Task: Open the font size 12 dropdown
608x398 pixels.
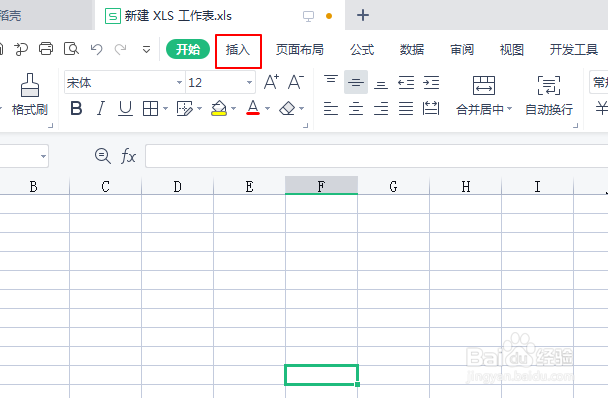Action: pyautogui.click(x=249, y=82)
